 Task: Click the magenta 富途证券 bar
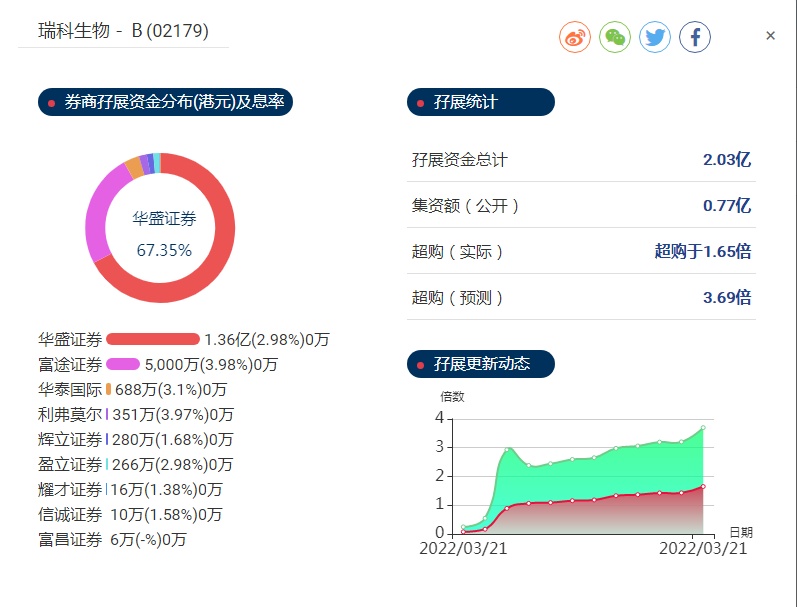[123, 364]
